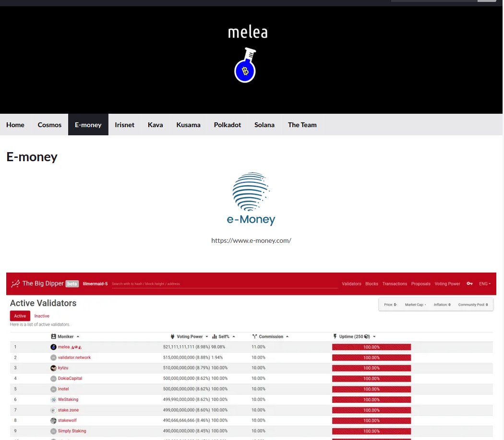Open the DokiaCapital validator link
This screenshot has height=440, width=504.
(70, 378)
